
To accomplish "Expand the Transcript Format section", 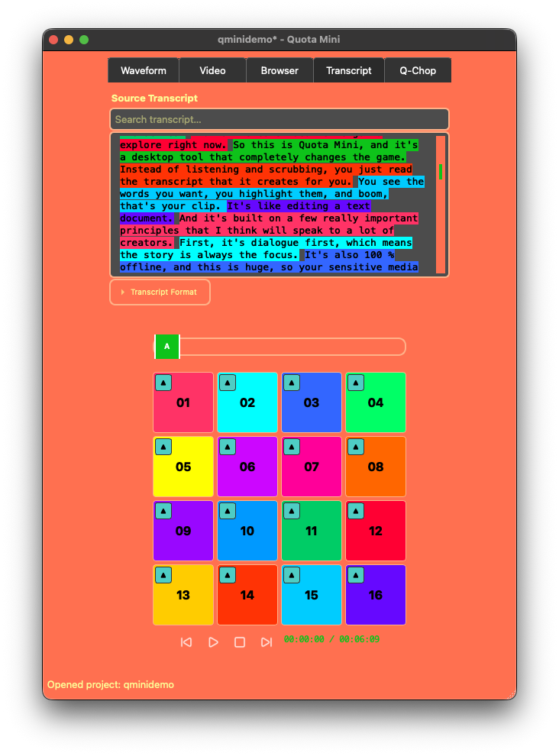I will 160,292.
